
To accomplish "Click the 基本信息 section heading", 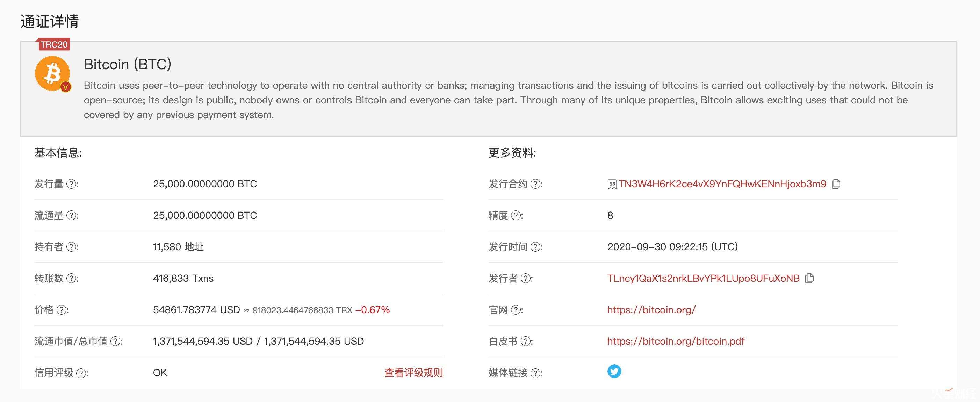I will 58,153.
